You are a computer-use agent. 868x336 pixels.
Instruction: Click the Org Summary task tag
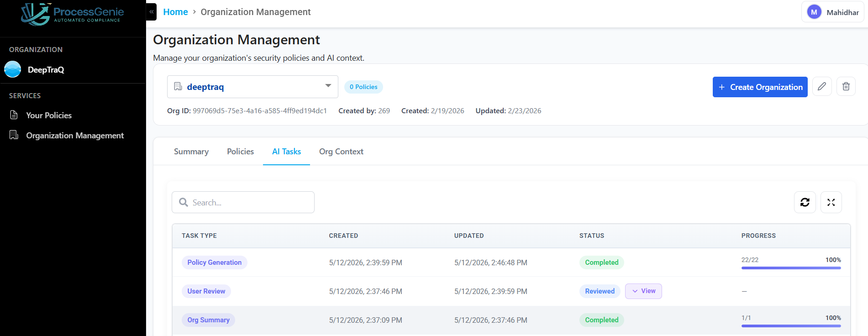point(208,320)
